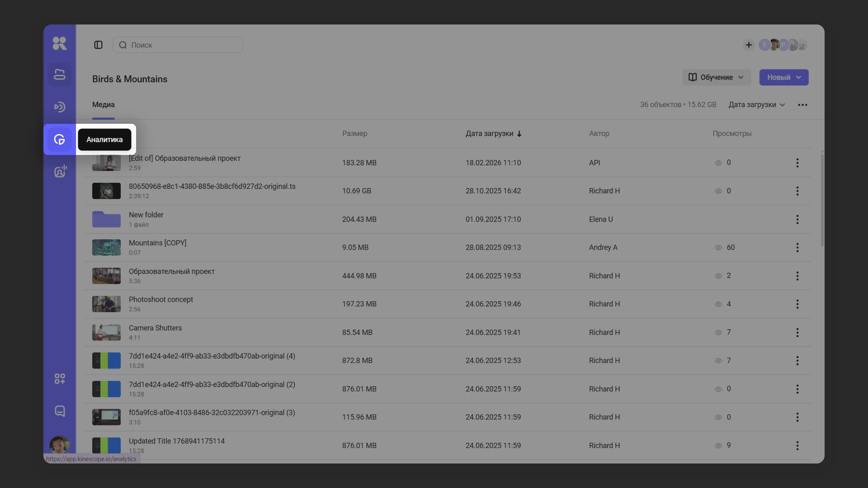
Task: Click the plus icon near avatars
Action: click(748, 45)
